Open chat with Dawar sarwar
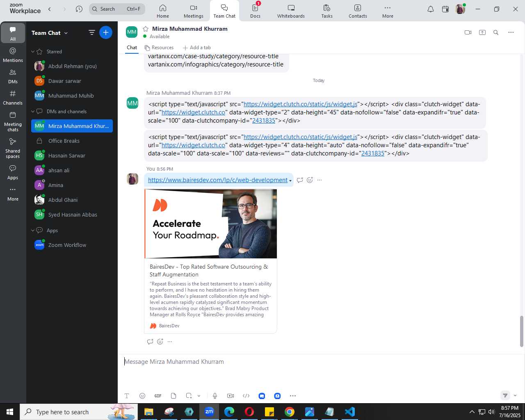This screenshot has height=420, width=525. [x=72, y=81]
